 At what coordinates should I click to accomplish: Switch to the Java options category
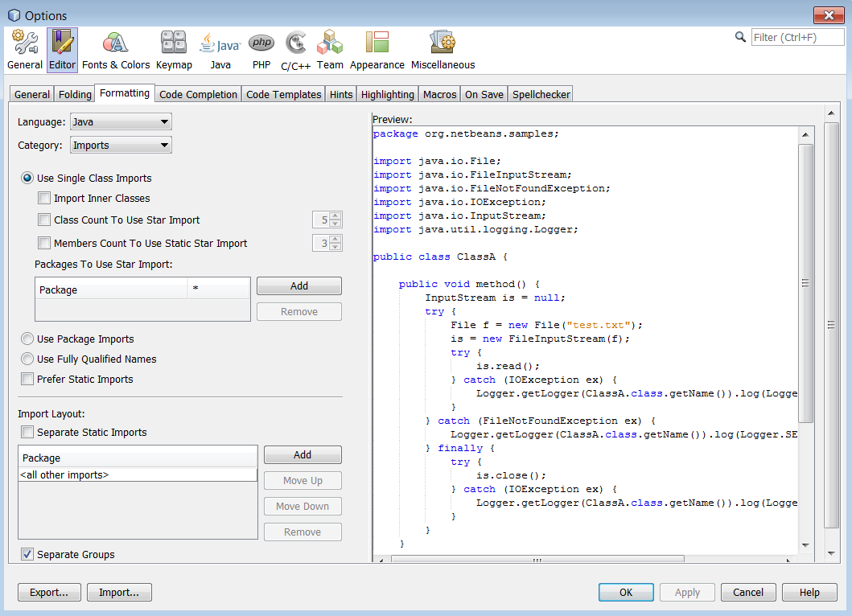[x=220, y=50]
